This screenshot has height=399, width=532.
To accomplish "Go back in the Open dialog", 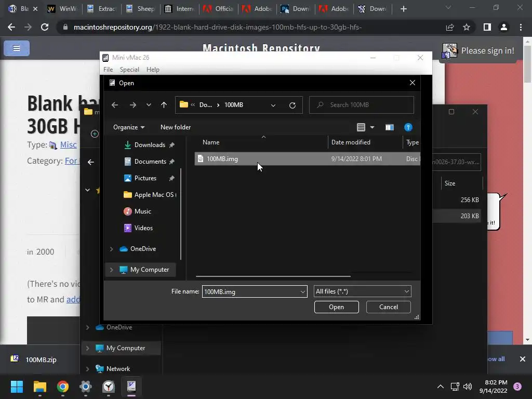I will 115,105.
